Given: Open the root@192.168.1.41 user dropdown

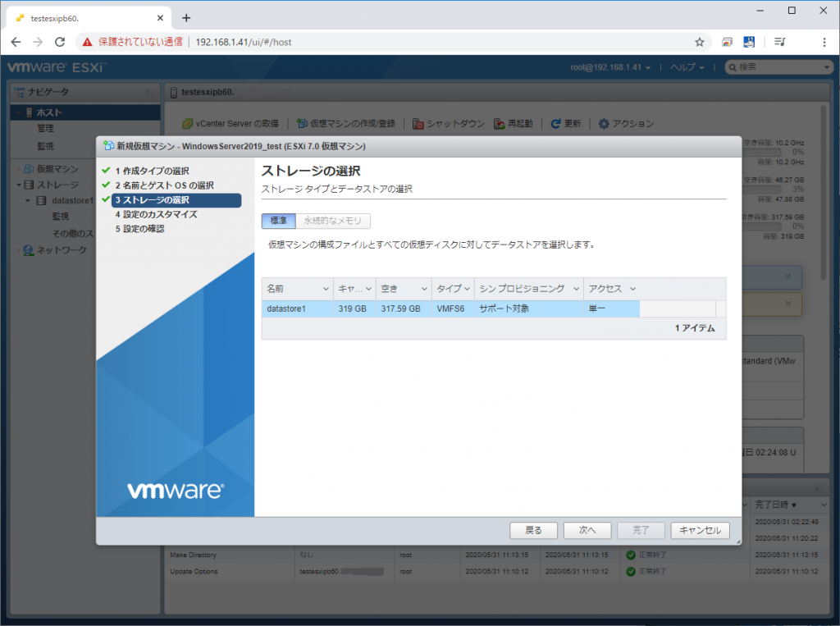Looking at the screenshot, I should tap(610, 67).
